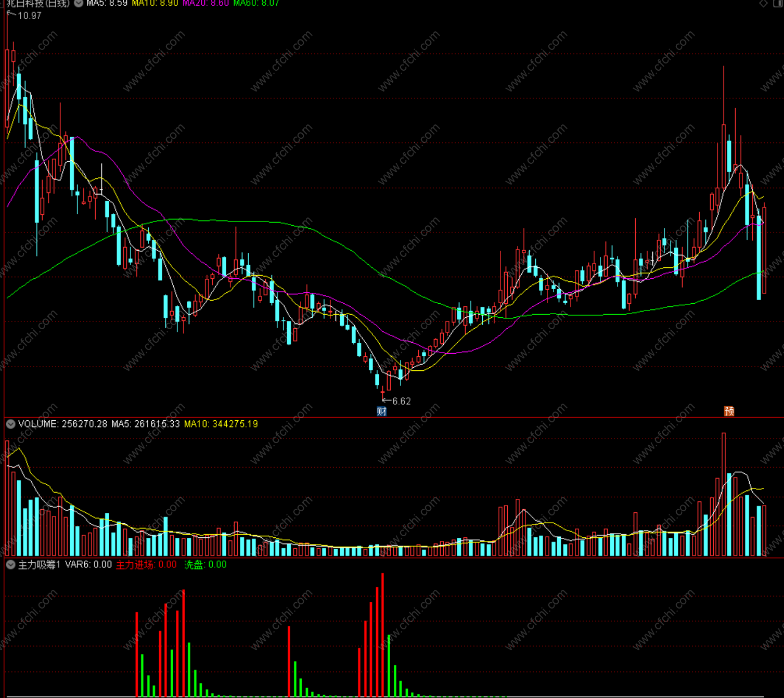
Task: Select the green MA60: 8.07 label
Action: pos(256,3)
